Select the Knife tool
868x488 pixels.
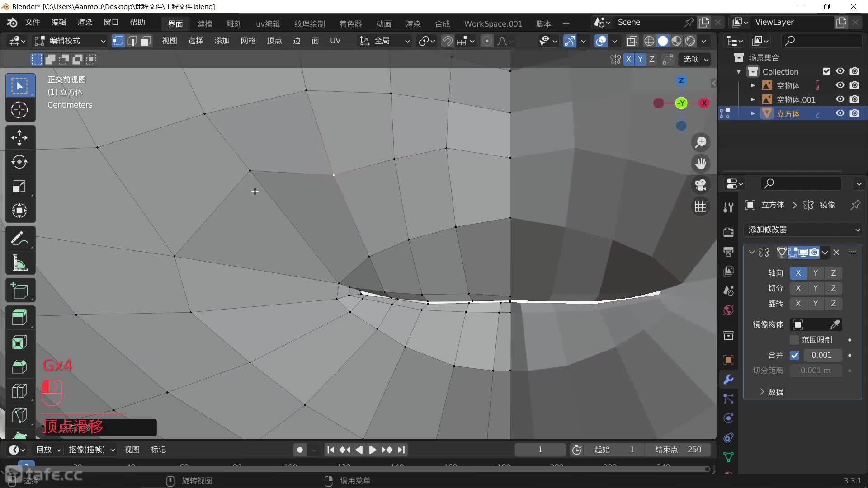pyautogui.click(x=19, y=415)
